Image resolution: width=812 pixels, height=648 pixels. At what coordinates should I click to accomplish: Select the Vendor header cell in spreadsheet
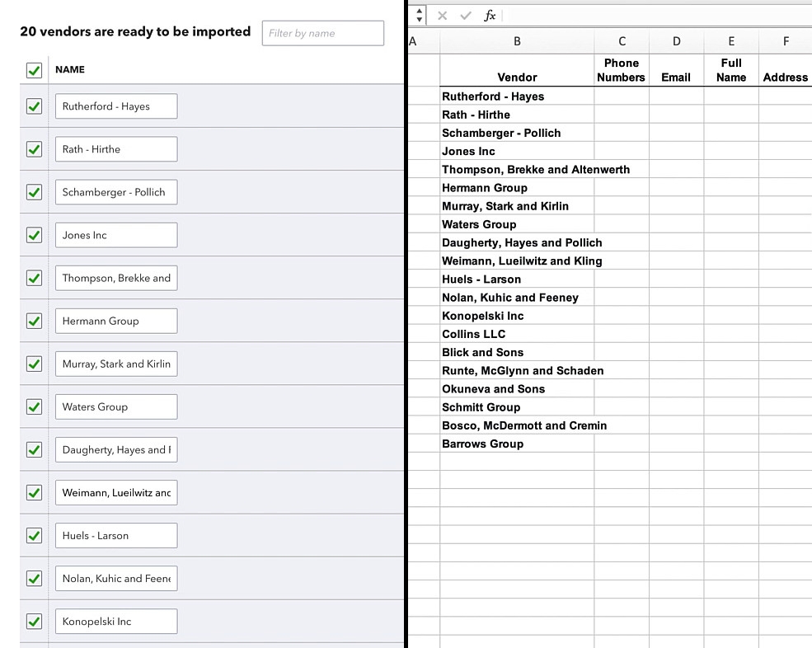517,70
